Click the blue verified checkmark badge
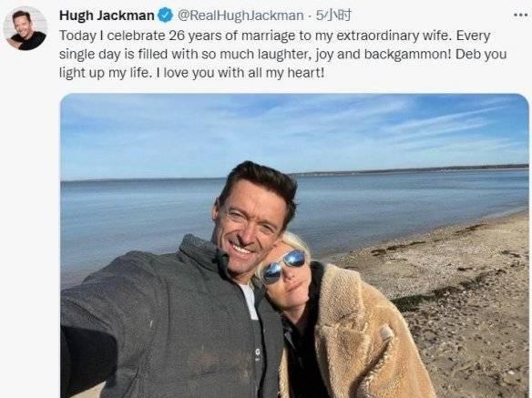This screenshot has height=398, width=532. pyautogui.click(x=166, y=15)
